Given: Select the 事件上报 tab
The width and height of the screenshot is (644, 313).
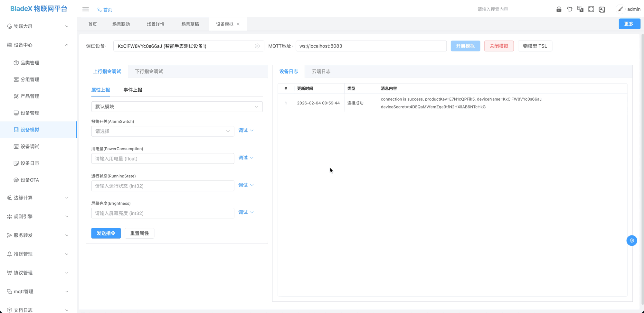Looking at the screenshot, I should coord(133,90).
